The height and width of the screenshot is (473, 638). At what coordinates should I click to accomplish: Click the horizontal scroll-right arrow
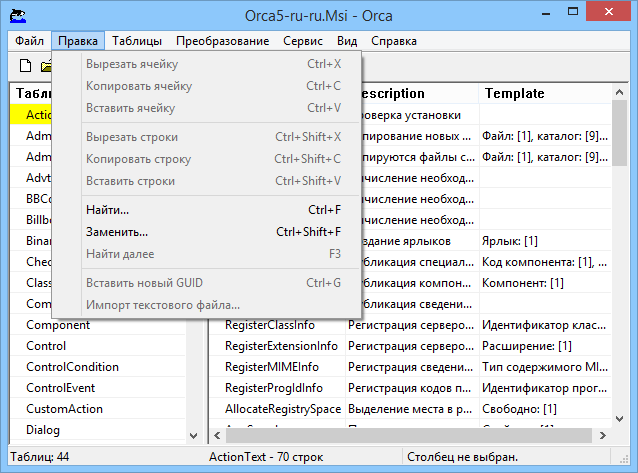[603, 436]
